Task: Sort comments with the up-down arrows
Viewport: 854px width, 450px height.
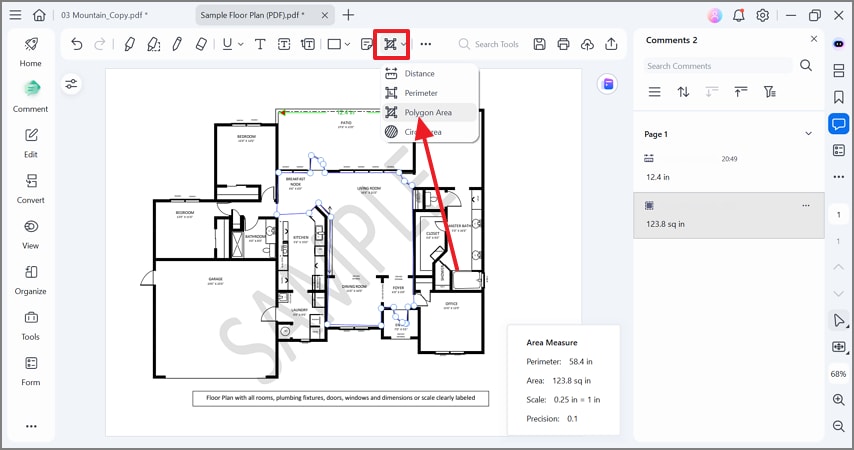Action: [683, 92]
